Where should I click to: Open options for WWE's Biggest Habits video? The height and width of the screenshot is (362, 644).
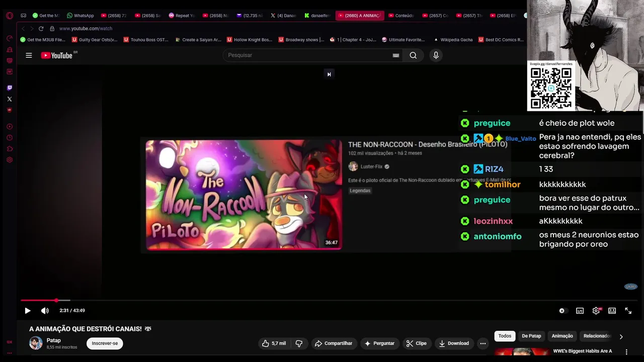[x=626, y=352]
